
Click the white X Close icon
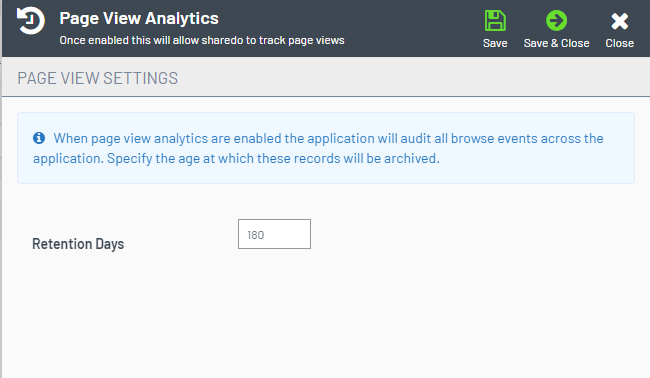point(619,21)
